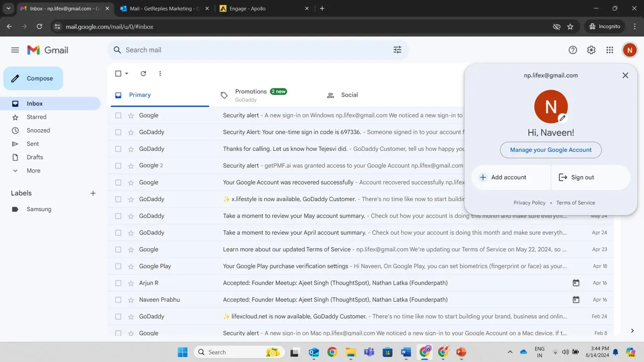Open Terms of Service link in popup
Image resolution: width=644 pixels, height=362 pixels.
576,203
